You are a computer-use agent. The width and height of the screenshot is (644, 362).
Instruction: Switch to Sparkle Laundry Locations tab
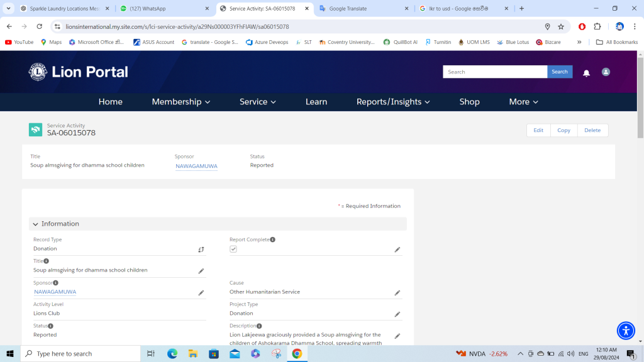point(64,9)
